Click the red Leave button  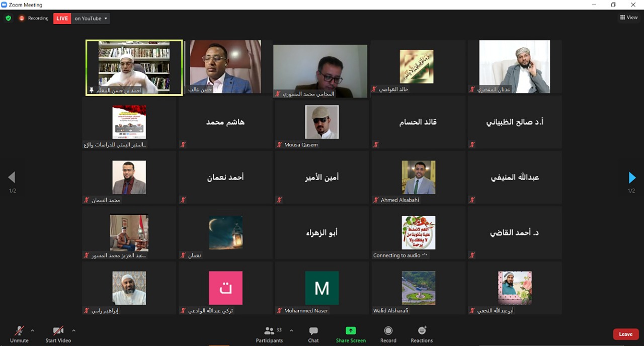pyautogui.click(x=625, y=334)
